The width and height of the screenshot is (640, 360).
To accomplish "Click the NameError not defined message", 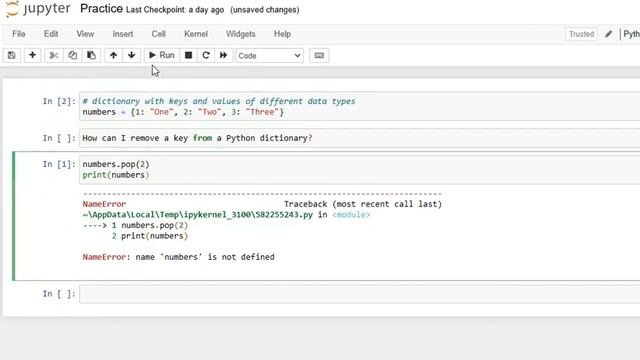I will pos(178,257).
